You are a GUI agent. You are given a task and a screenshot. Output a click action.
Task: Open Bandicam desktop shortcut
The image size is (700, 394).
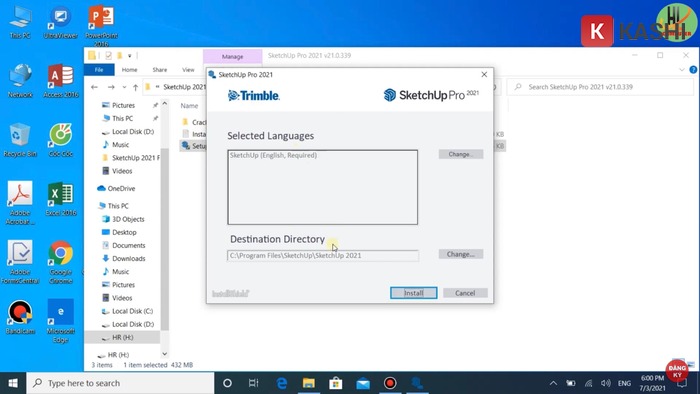pos(20,317)
